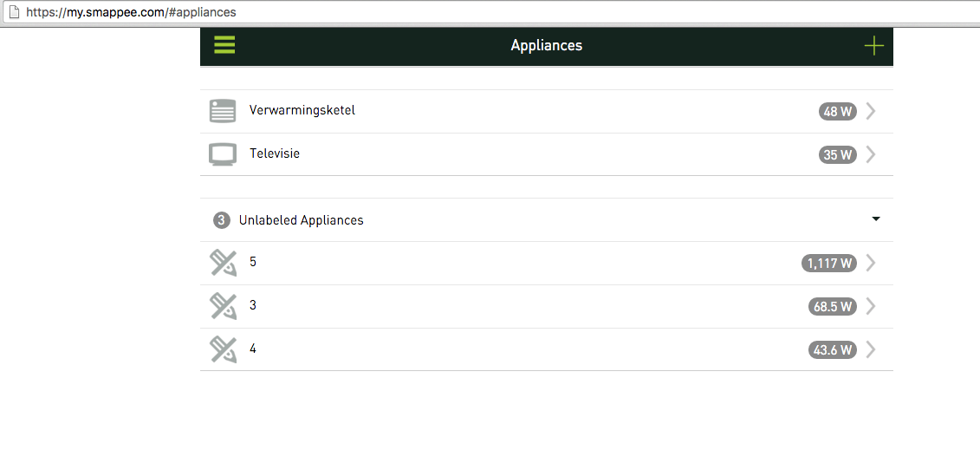Open appliance 4 using its chevron
Viewport: 980px width, 476px height.
point(871,349)
